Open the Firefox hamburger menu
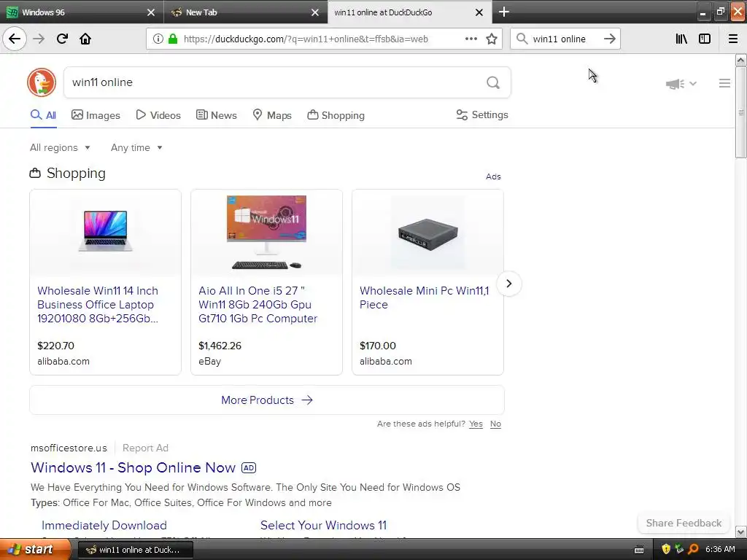 coord(733,39)
